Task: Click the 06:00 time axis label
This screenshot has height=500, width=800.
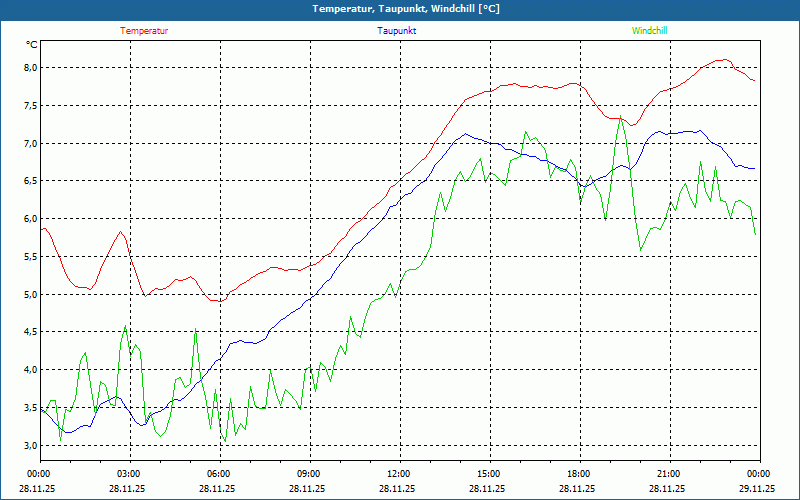Action: click(220, 474)
